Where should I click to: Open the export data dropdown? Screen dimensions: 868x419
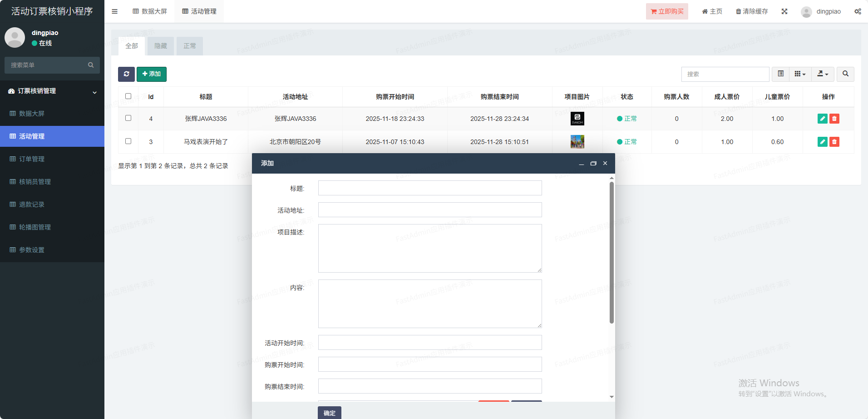pos(823,74)
